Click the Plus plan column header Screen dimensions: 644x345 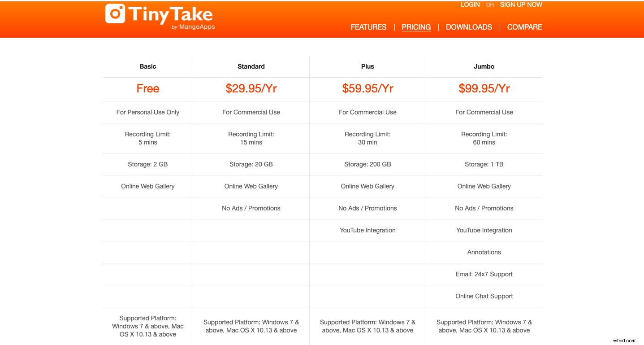(x=367, y=66)
